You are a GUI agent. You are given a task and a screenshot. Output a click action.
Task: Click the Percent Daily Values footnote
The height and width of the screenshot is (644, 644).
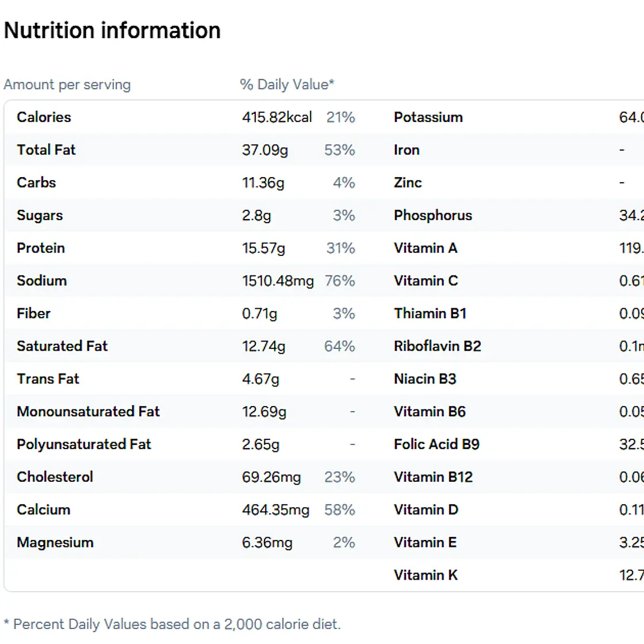click(x=172, y=624)
